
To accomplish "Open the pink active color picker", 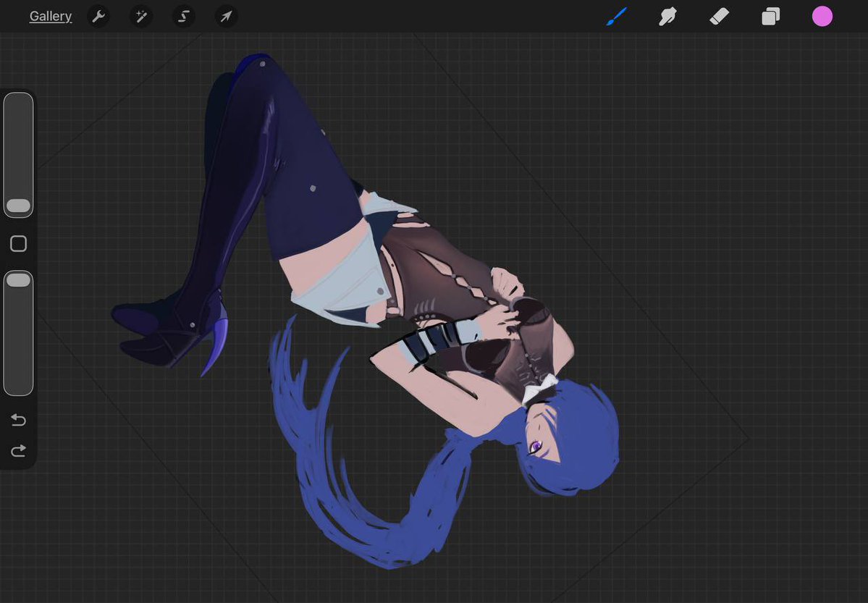I will click(822, 17).
